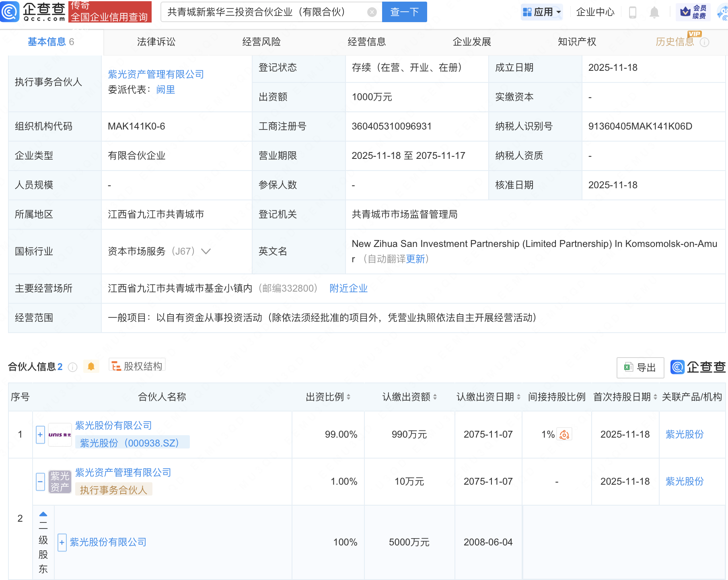The height and width of the screenshot is (580, 728).
Task: Click the partner info help circle icon
Action: [x=73, y=367]
